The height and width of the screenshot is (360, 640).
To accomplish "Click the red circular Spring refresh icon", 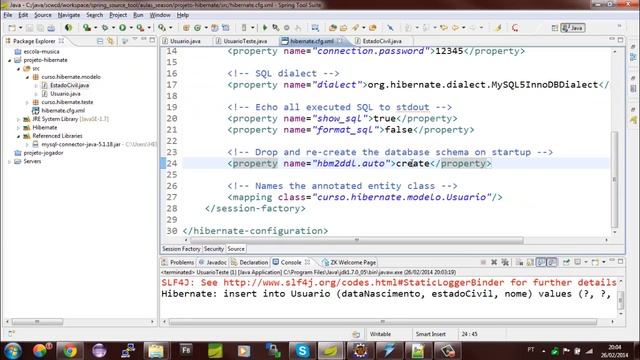I will click(515, 28).
